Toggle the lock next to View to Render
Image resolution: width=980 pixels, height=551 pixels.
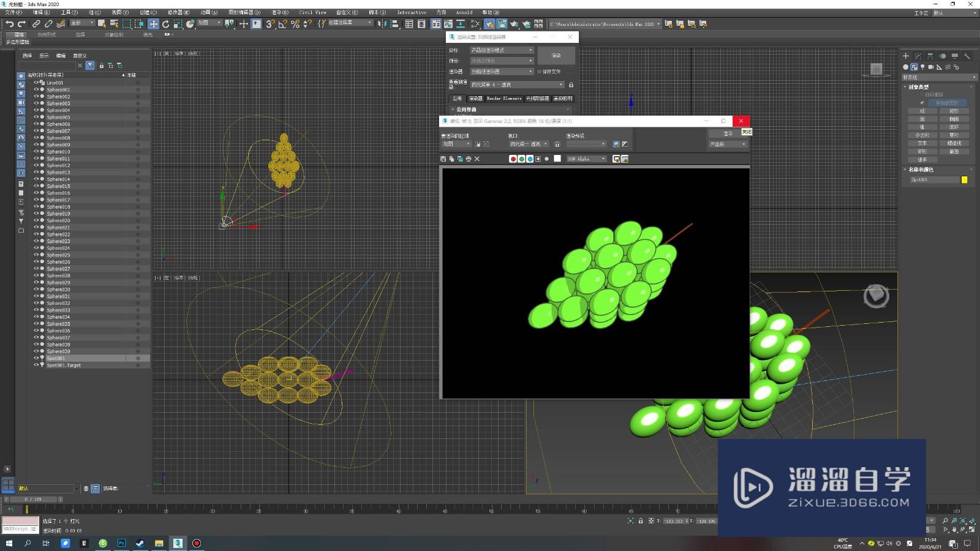pyautogui.click(x=571, y=84)
